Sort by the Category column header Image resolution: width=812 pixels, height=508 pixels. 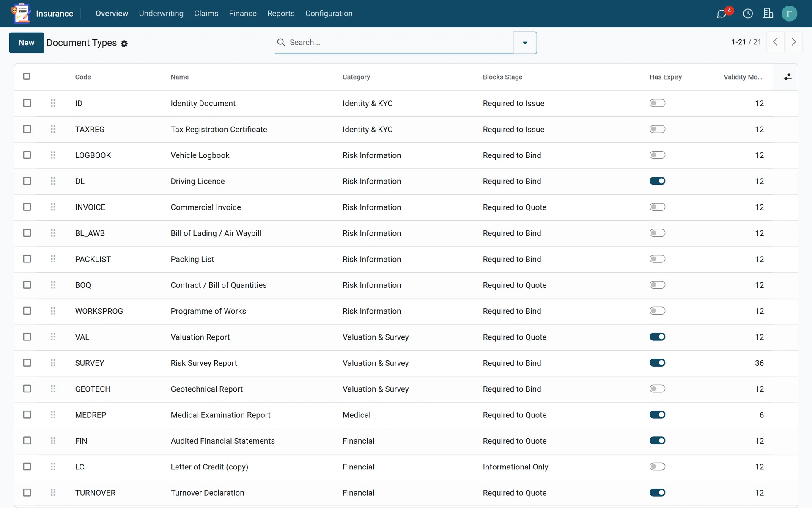tap(356, 77)
